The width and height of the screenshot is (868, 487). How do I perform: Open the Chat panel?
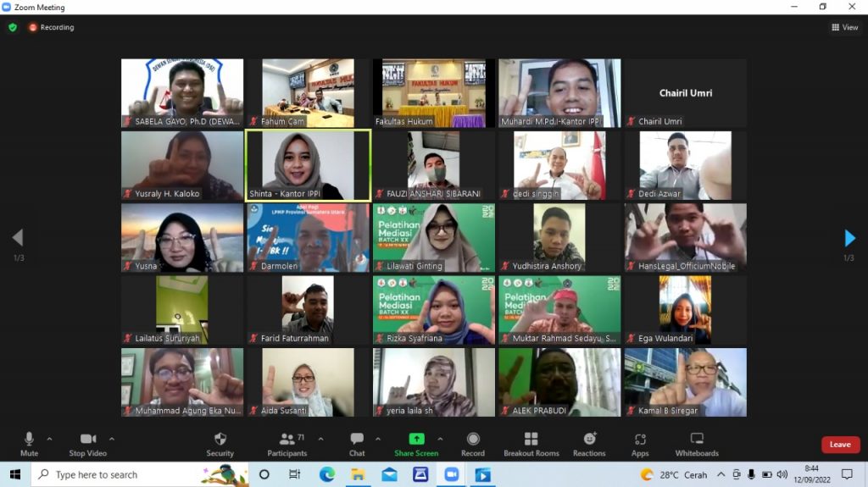click(357, 444)
